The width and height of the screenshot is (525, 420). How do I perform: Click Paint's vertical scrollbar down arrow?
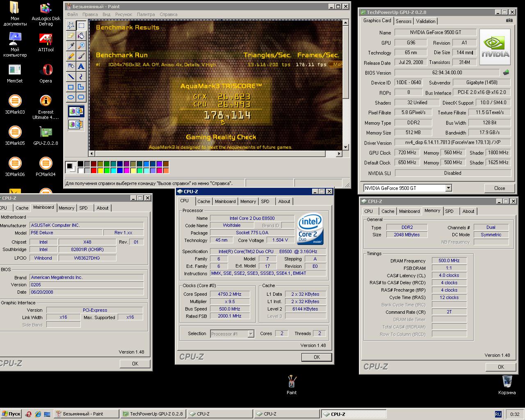[345, 147]
